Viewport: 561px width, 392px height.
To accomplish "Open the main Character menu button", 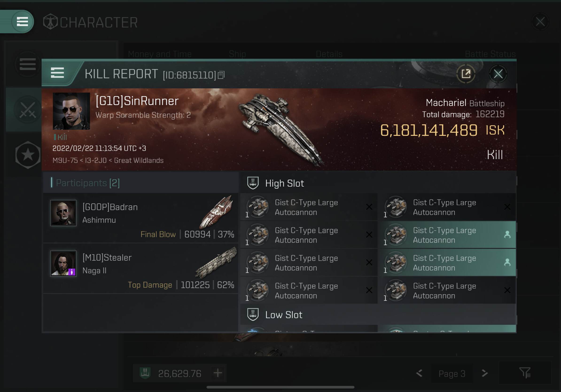I will click(x=22, y=22).
